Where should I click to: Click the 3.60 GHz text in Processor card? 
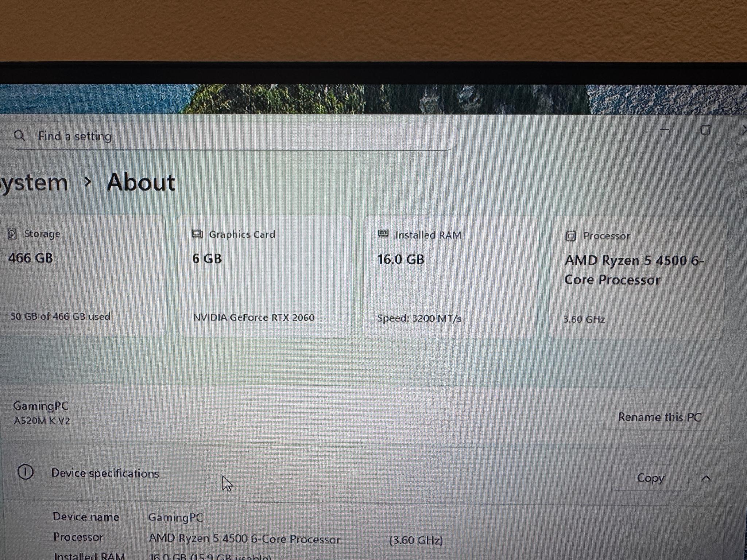[584, 319]
